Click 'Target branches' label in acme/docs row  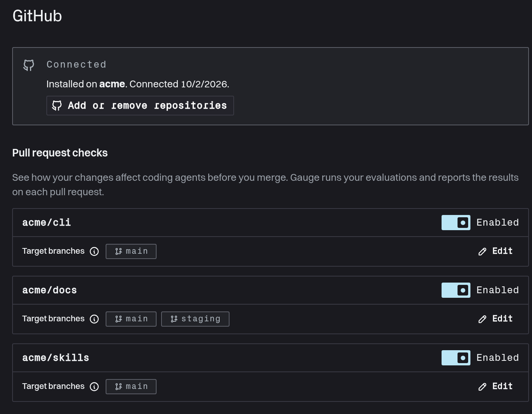tap(54, 319)
